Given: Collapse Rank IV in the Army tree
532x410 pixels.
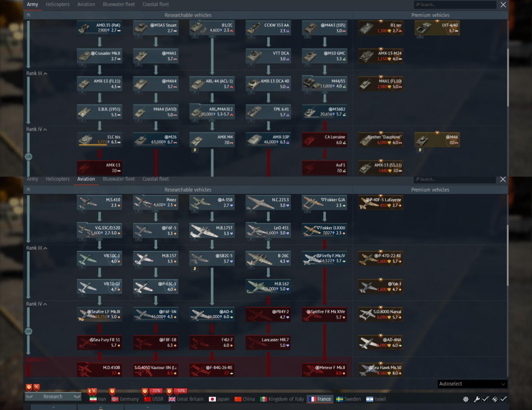Looking at the screenshot, I should (37, 129).
